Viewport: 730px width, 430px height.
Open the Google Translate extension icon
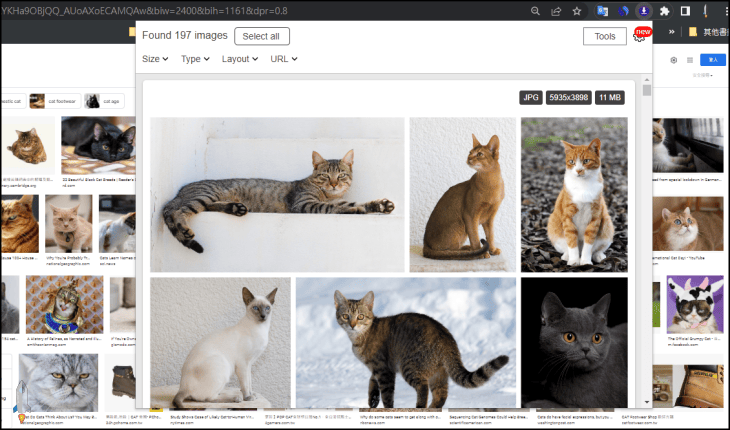click(603, 11)
